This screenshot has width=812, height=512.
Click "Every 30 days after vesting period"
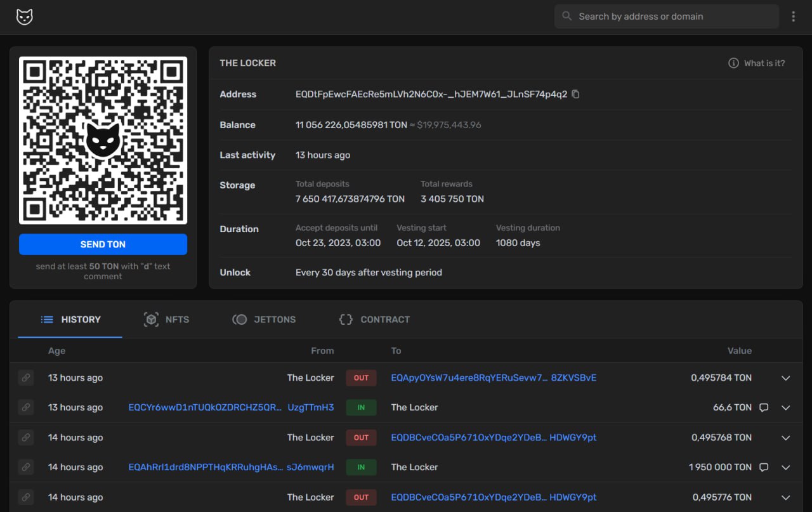coord(369,272)
